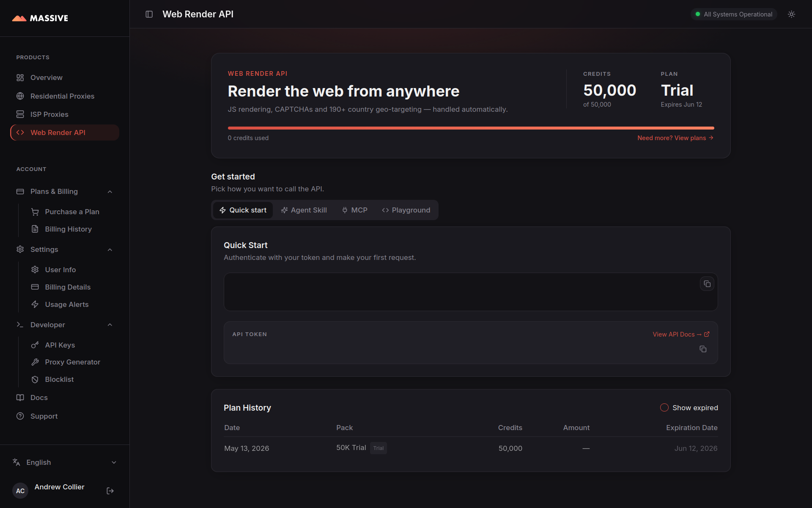812x508 pixels.
Task: Open the English language dropdown
Action: point(65,462)
